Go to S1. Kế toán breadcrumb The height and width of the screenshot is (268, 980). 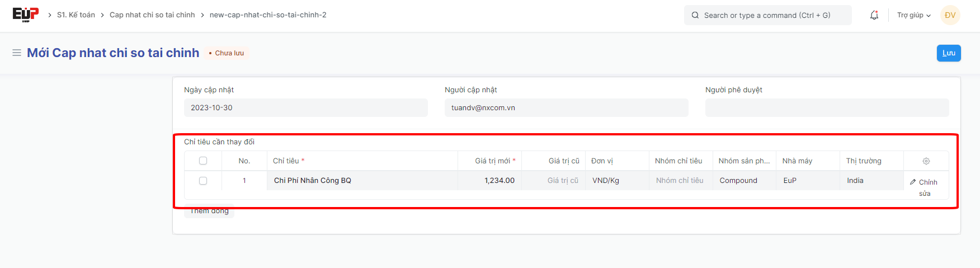(x=76, y=15)
